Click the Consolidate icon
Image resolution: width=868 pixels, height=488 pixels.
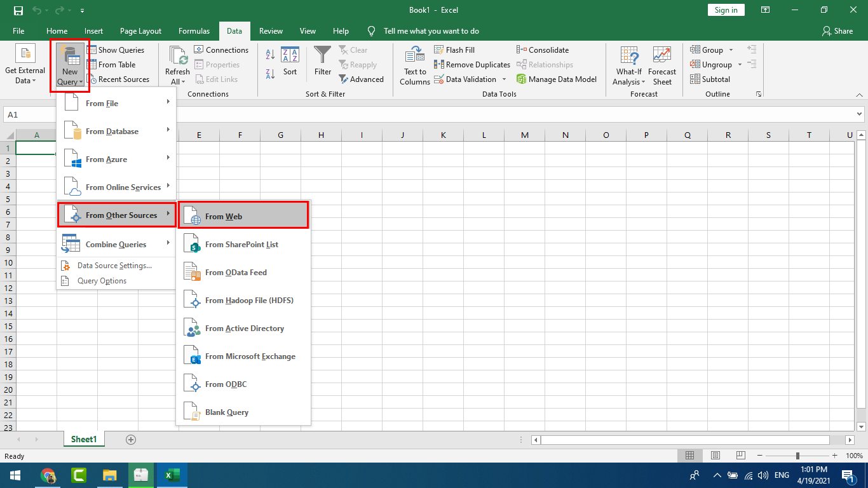point(522,50)
